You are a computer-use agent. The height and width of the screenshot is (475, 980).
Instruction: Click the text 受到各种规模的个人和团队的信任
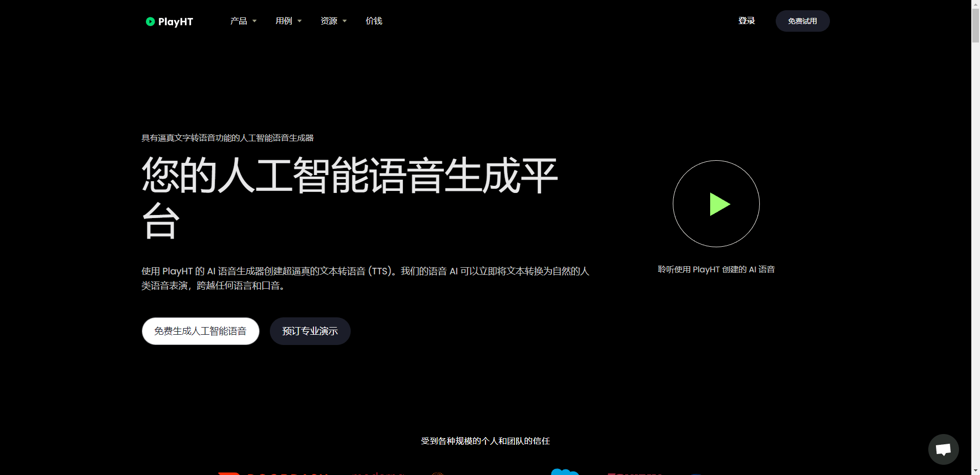[x=485, y=441]
